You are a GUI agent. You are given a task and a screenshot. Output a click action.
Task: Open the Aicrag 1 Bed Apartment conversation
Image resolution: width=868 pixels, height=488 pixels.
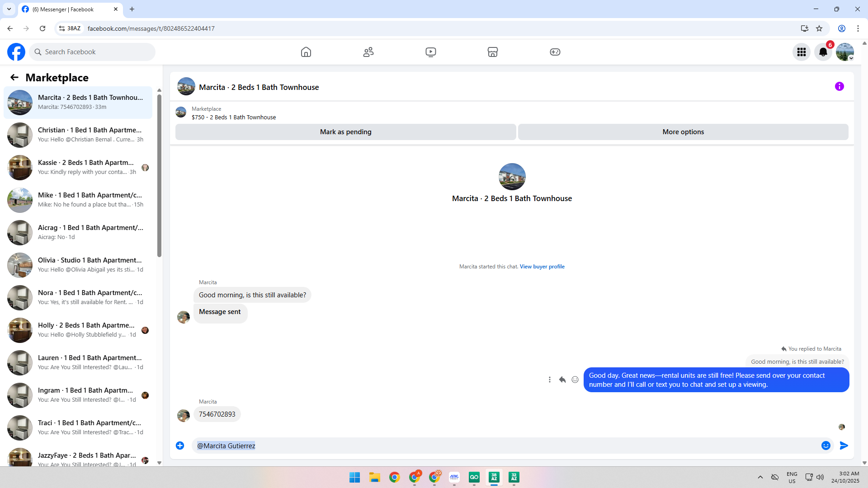78,233
